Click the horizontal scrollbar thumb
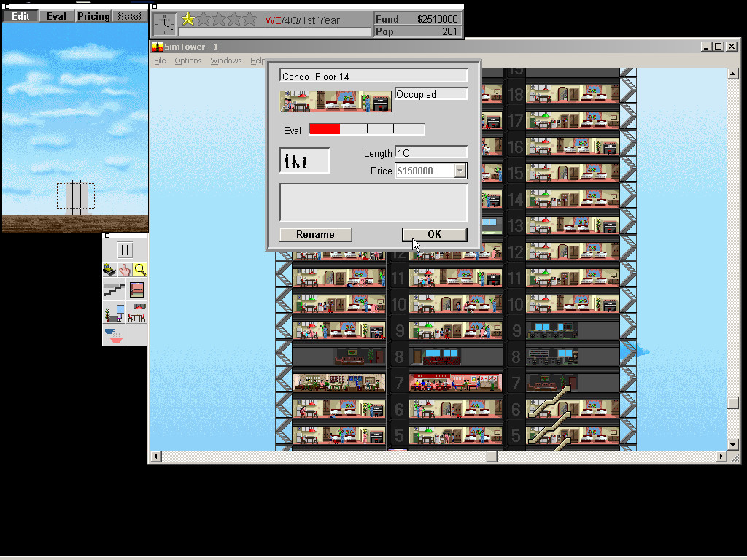 (492, 456)
